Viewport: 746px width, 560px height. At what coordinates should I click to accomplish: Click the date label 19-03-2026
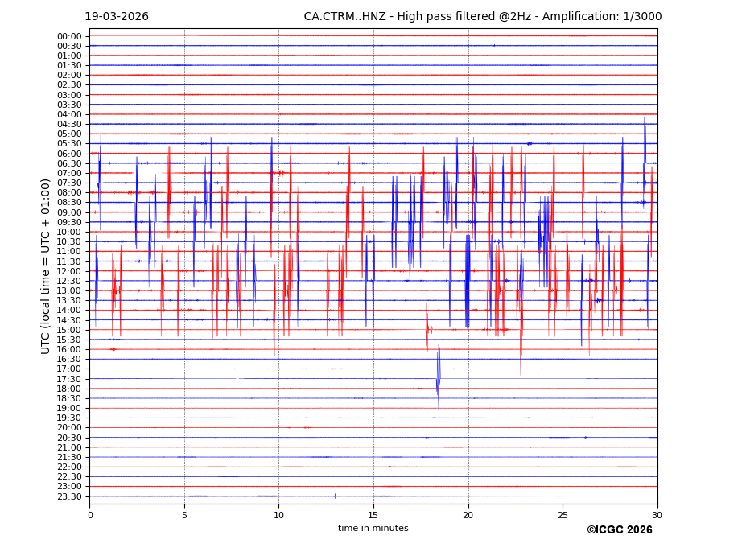(x=117, y=17)
